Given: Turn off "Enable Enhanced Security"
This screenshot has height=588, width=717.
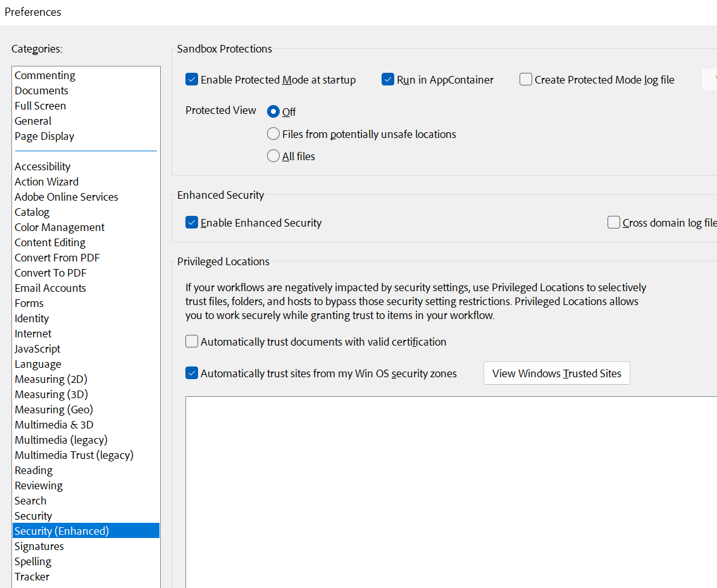Looking at the screenshot, I should 192,222.
